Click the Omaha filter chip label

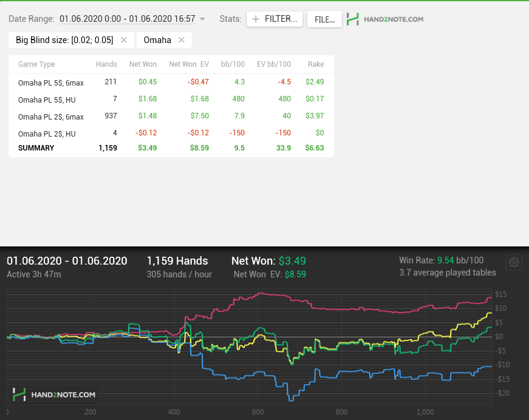(157, 40)
